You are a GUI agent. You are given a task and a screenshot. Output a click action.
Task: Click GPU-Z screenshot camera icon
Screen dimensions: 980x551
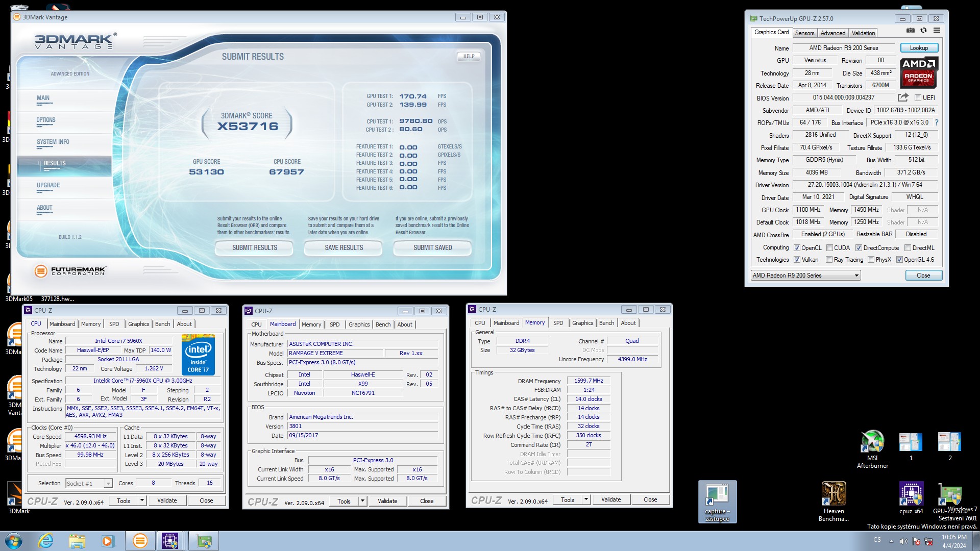click(x=910, y=31)
